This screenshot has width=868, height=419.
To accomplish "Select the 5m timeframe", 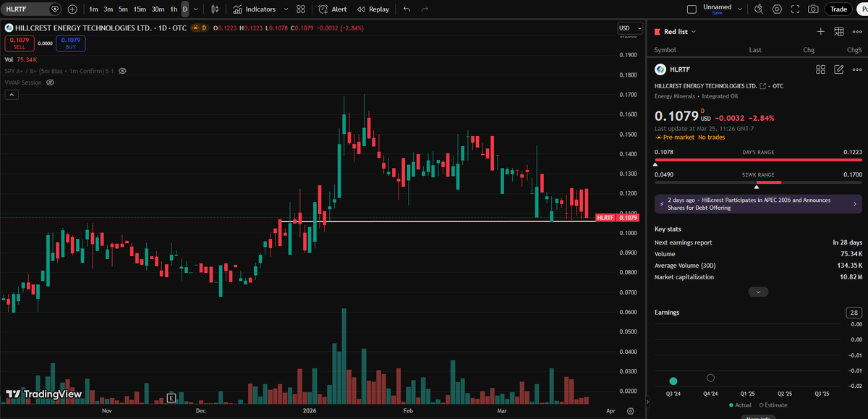I will click(x=123, y=9).
